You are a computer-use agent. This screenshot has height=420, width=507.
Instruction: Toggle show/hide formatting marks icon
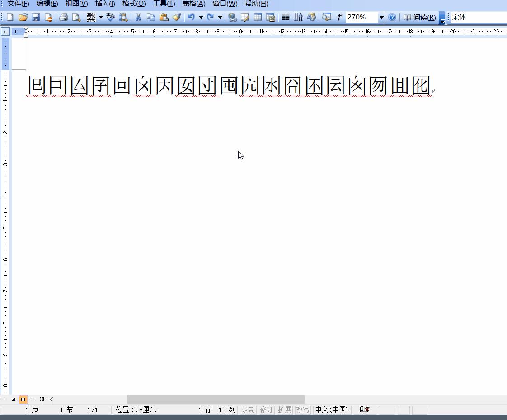[339, 17]
